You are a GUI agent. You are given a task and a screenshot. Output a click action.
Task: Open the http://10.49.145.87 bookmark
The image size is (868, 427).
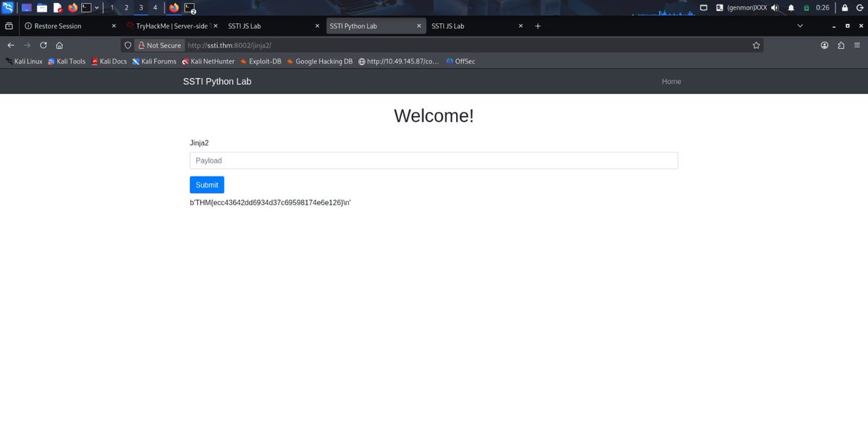tap(399, 62)
